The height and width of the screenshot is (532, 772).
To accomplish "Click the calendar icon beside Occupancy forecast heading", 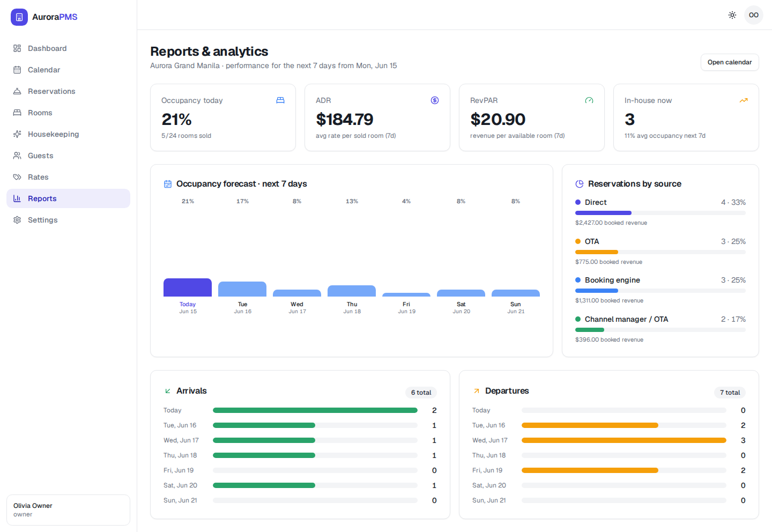I will (x=168, y=184).
